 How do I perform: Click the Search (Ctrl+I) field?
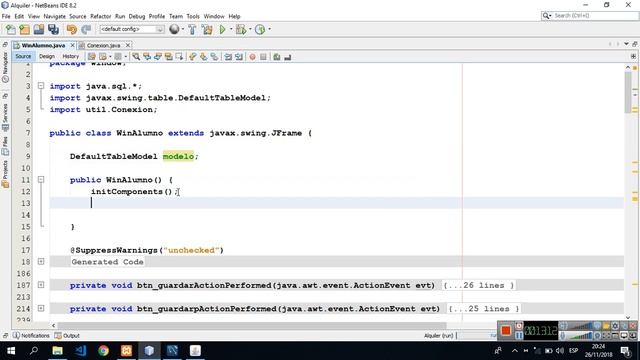[589, 16]
